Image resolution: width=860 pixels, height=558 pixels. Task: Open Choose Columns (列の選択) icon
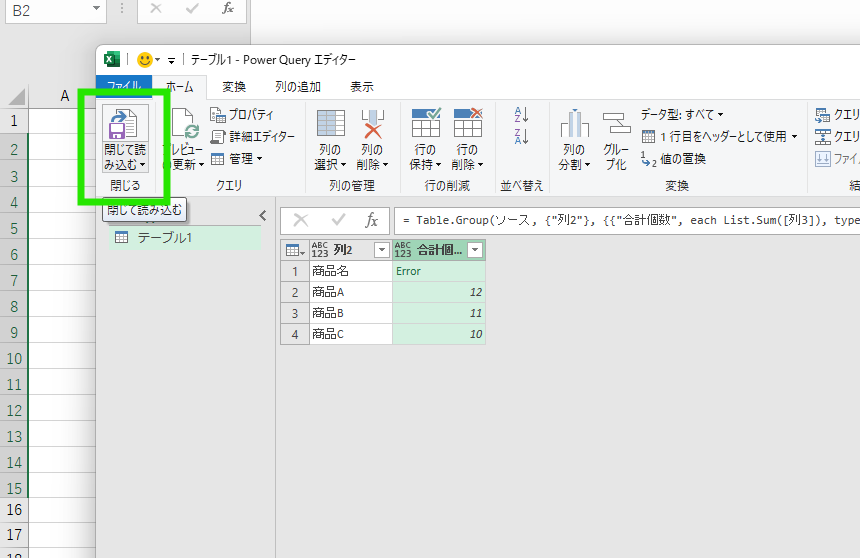pyautogui.click(x=330, y=125)
